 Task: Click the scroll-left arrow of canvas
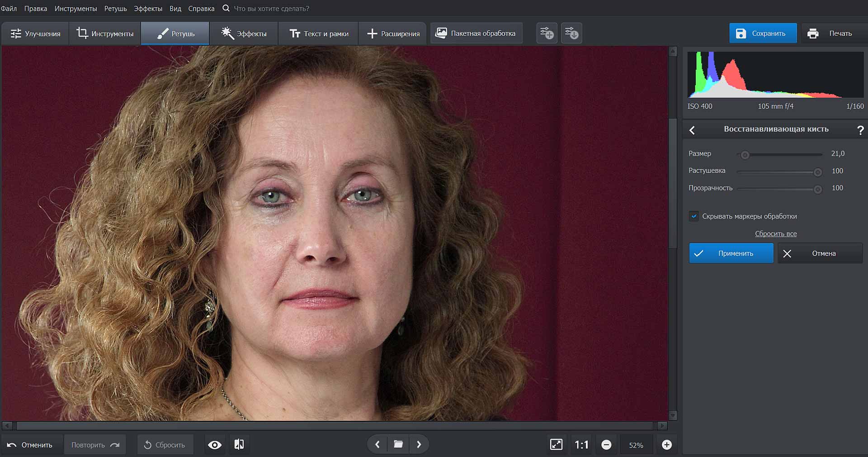click(x=7, y=426)
